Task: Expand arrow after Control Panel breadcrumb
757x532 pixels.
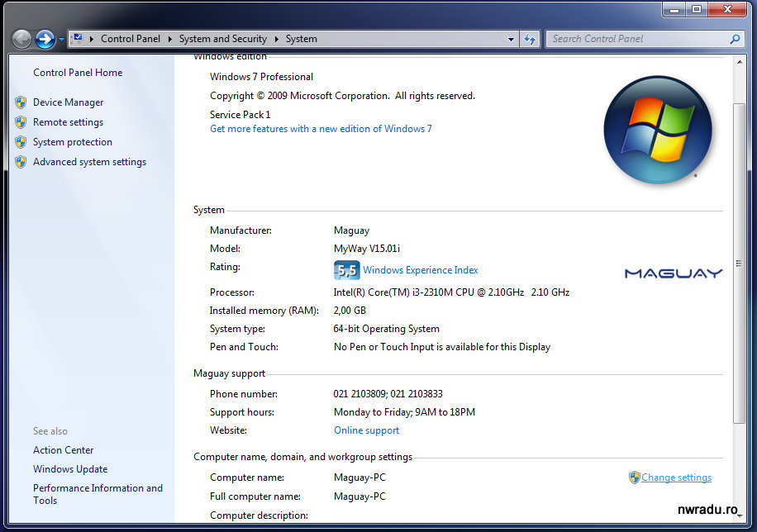Action: coord(170,39)
